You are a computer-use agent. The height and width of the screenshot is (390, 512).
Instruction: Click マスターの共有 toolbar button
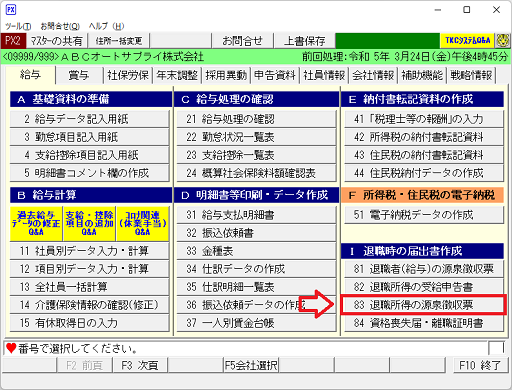pyautogui.click(x=56, y=41)
